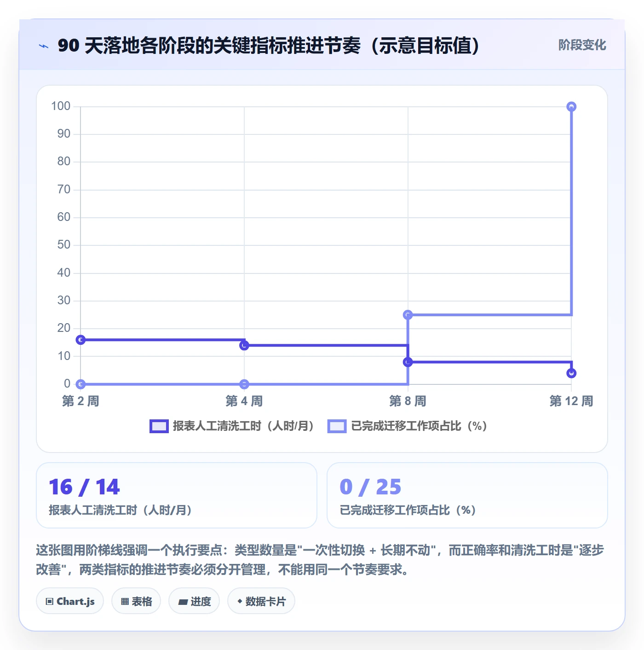Image resolution: width=644 pixels, height=650 pixels.
Task: Toggle legend swatch for 报表人工清洗工时 dataset
Action: click(159, 426)
